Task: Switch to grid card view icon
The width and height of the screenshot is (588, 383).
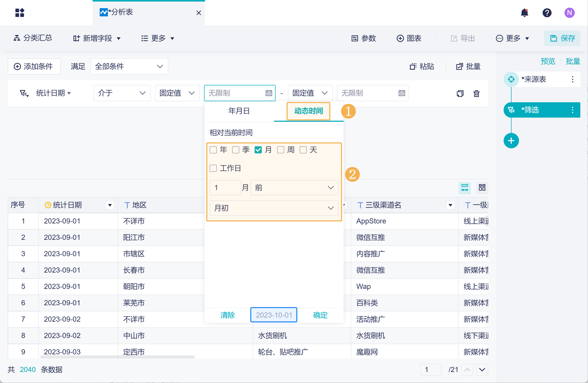Action: 482,188
